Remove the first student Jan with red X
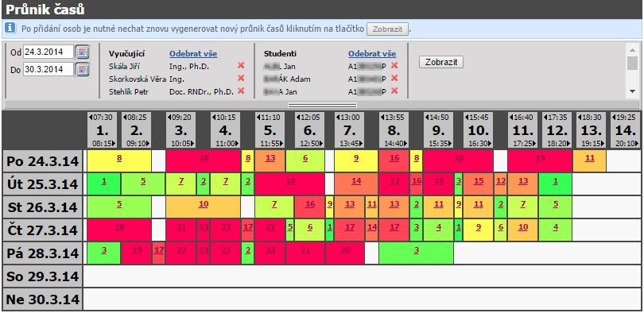This screenshot has width=644, height=313. tap(394, 66)
